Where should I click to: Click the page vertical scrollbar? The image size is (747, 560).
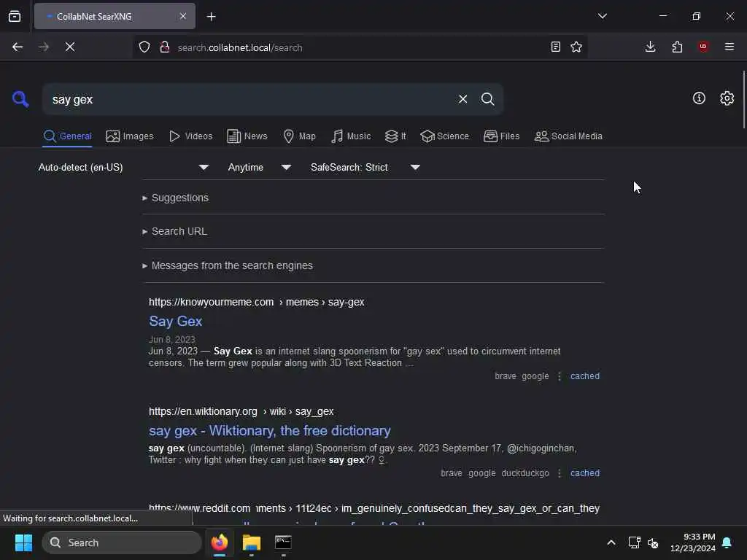(x=743, y=100)
